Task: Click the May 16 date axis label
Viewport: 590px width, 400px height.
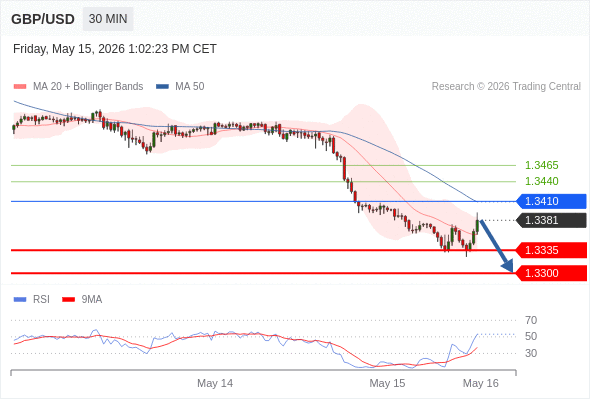Action: 481,383
